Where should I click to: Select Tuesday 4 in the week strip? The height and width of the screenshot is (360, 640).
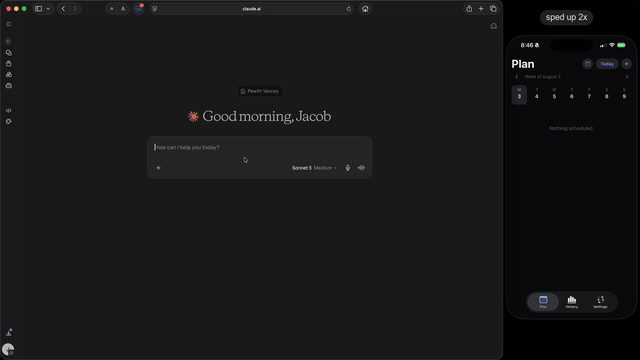pyautogui.click(x=537, y=94)
